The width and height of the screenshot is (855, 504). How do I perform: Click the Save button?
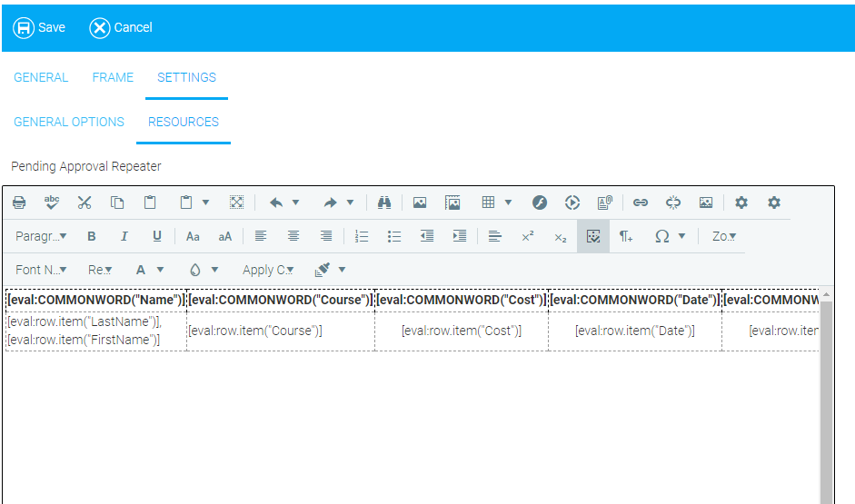tap(39, 27)
